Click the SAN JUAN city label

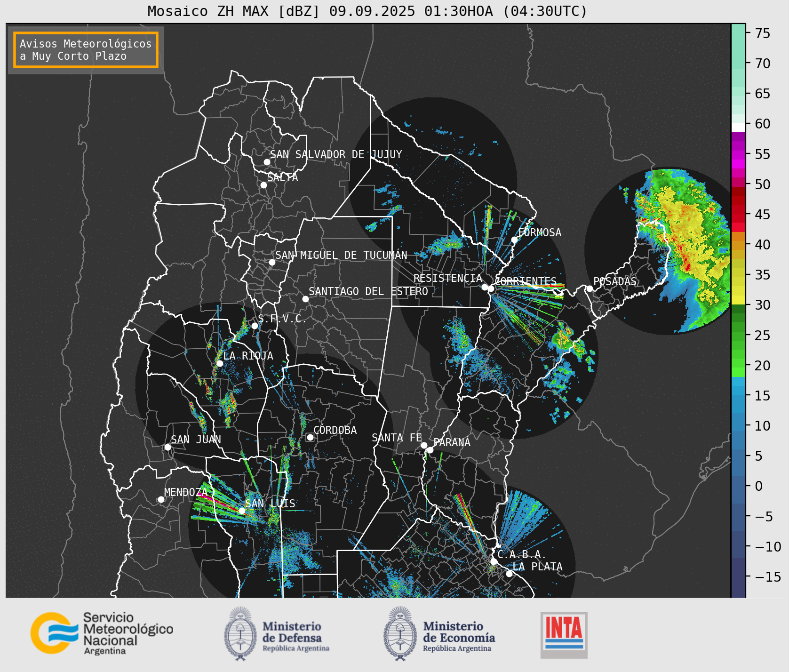click(x=196, y=440)
